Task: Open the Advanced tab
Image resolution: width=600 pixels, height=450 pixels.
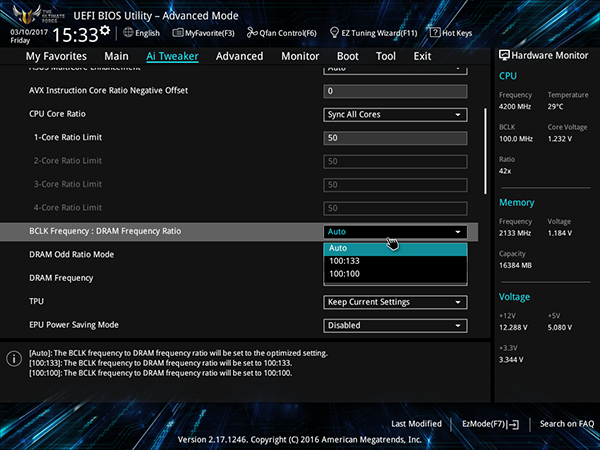Action: click(x=240, y=56)
